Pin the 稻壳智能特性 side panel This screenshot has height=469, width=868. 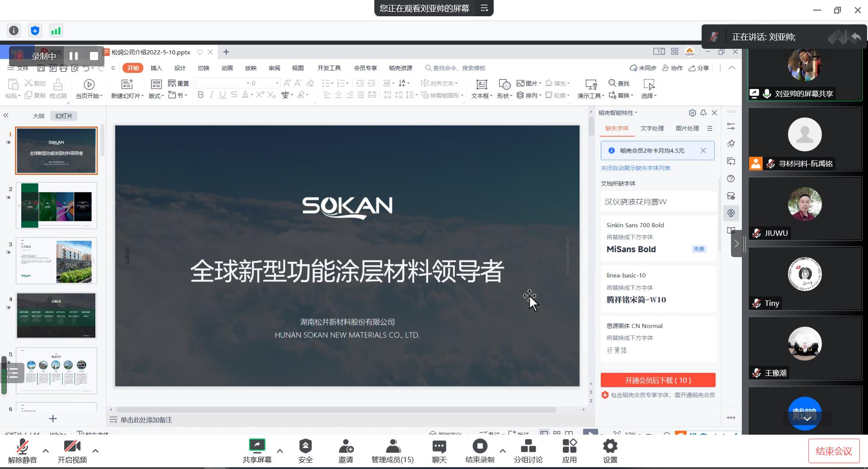coord(703,113)
